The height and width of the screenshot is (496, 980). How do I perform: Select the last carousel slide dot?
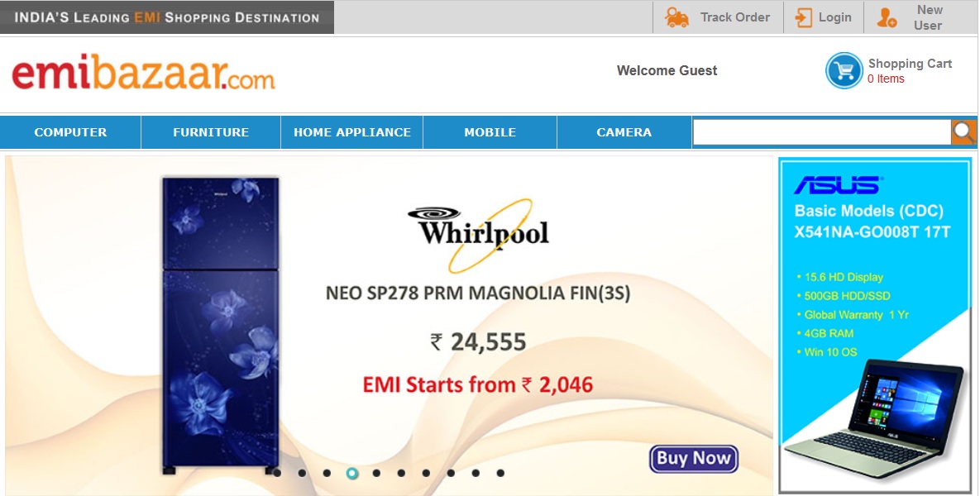[x=500, y=473]
